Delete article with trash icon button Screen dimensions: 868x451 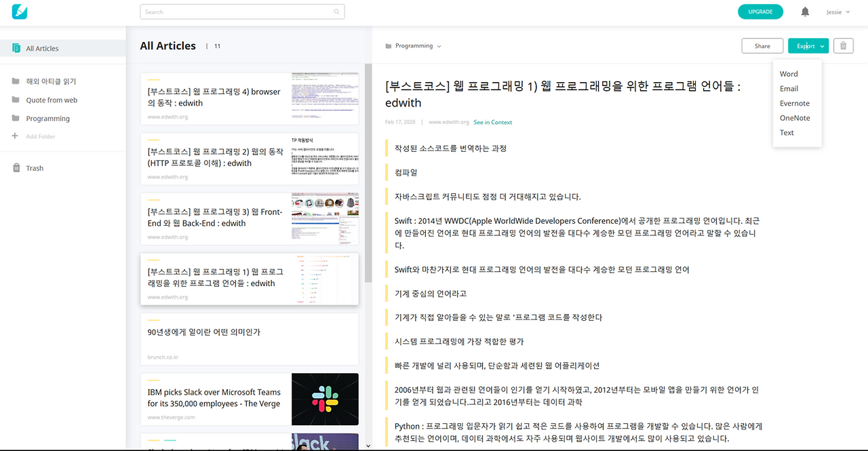pyautogui.click(x=843, y=45)
